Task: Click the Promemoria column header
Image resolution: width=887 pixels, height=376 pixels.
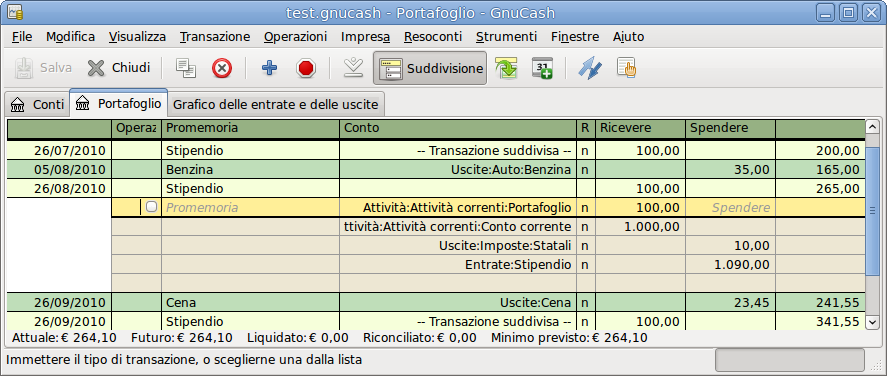Action: 251,128
